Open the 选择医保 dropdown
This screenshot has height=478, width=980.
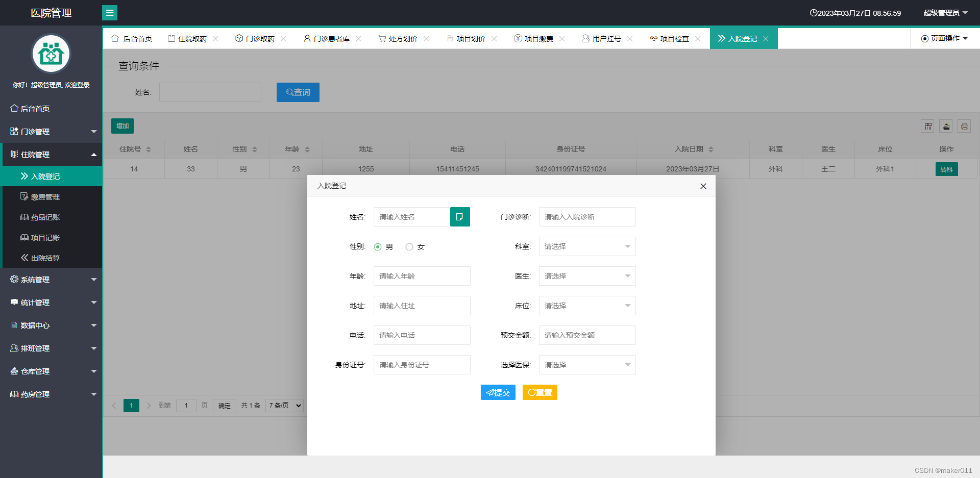(587, 365)
